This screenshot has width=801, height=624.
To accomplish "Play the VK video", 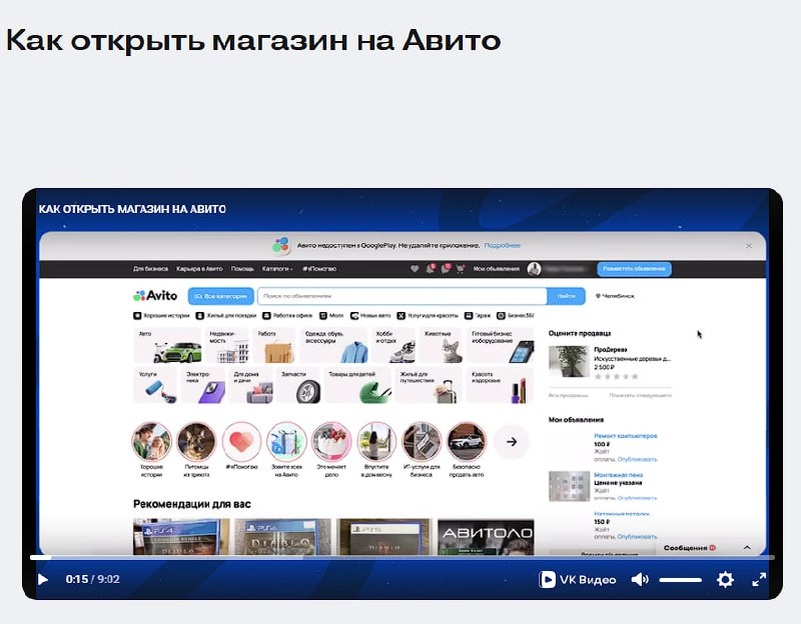I will [43, 579].
